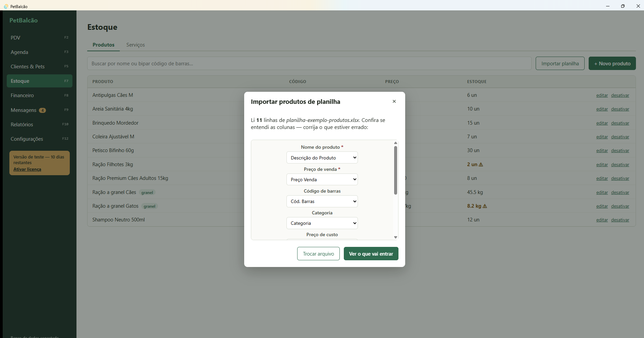644x338 pixels.
Task: Click the scroll-down arrow in column mapping list
Action: pos(395,237)
